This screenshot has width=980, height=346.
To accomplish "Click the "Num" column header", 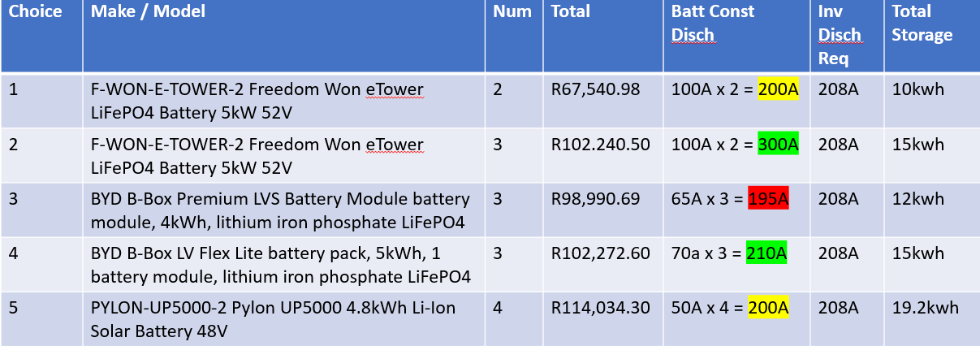I will [512, 12].
